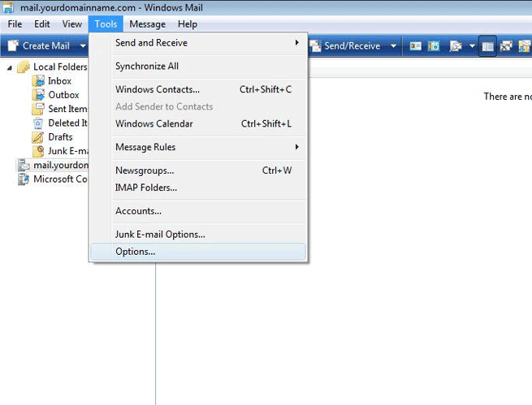Click the partially visible rightmost toolbar icon

pos(525,45)
